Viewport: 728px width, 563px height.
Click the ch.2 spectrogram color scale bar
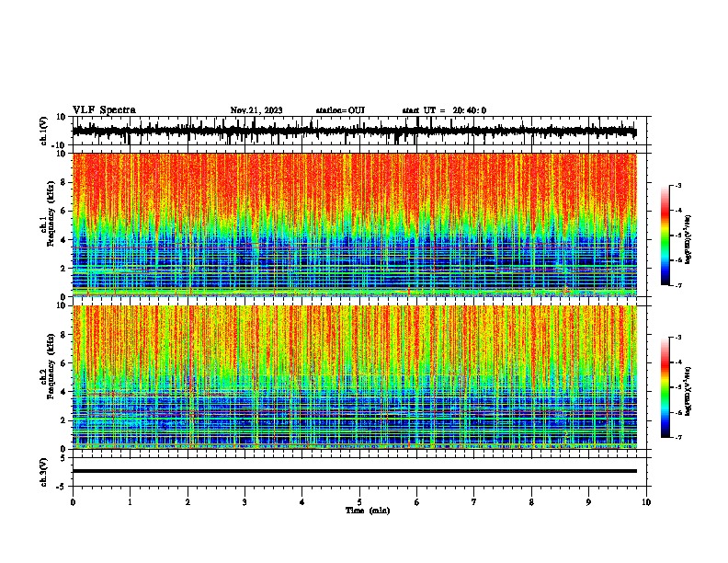point(665,387)
